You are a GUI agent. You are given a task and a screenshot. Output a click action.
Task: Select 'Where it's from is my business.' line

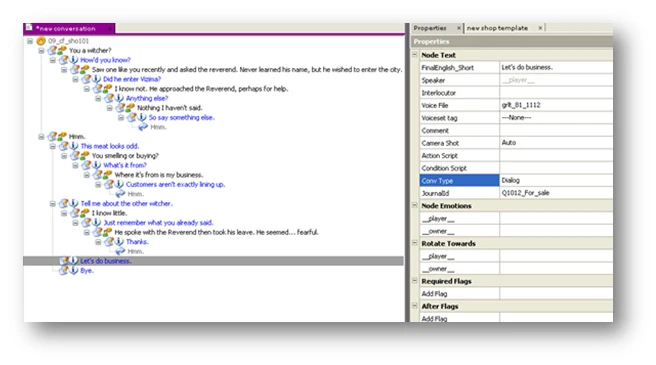159,175
